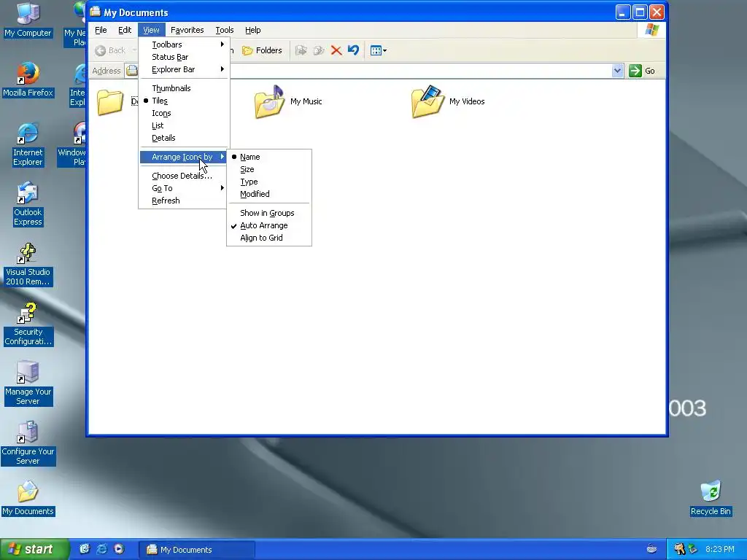
Task: Maximize the My Documents window
Action: (x=640, y=12)
